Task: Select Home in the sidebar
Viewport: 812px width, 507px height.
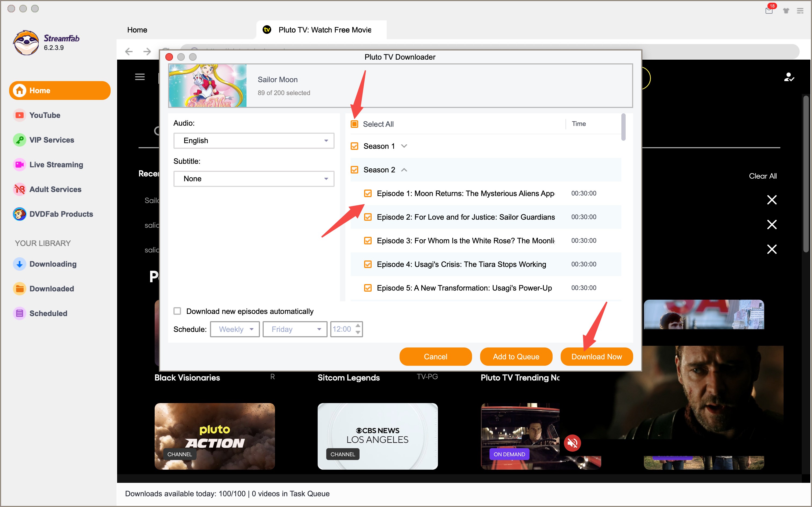Action: [x=60, y=90]
